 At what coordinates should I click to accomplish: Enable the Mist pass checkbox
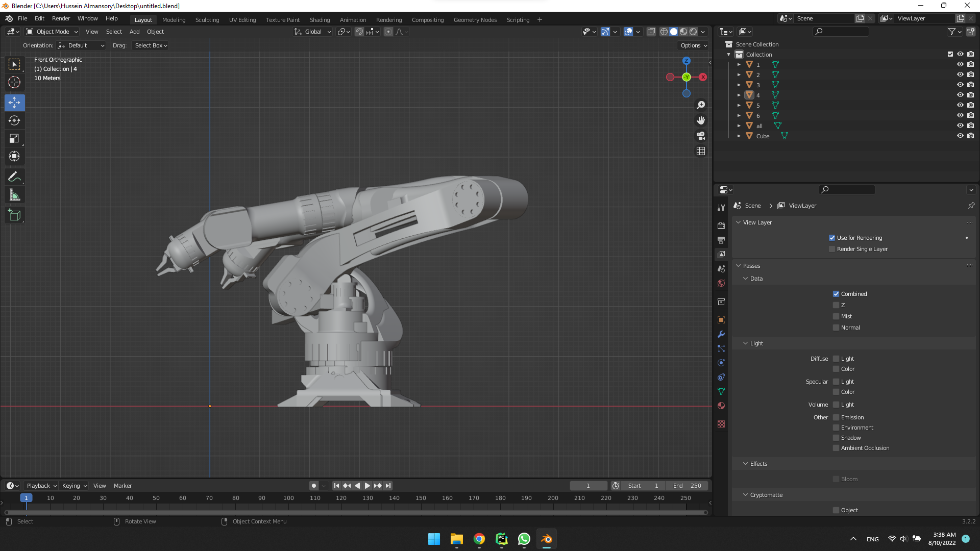[836, 316]
